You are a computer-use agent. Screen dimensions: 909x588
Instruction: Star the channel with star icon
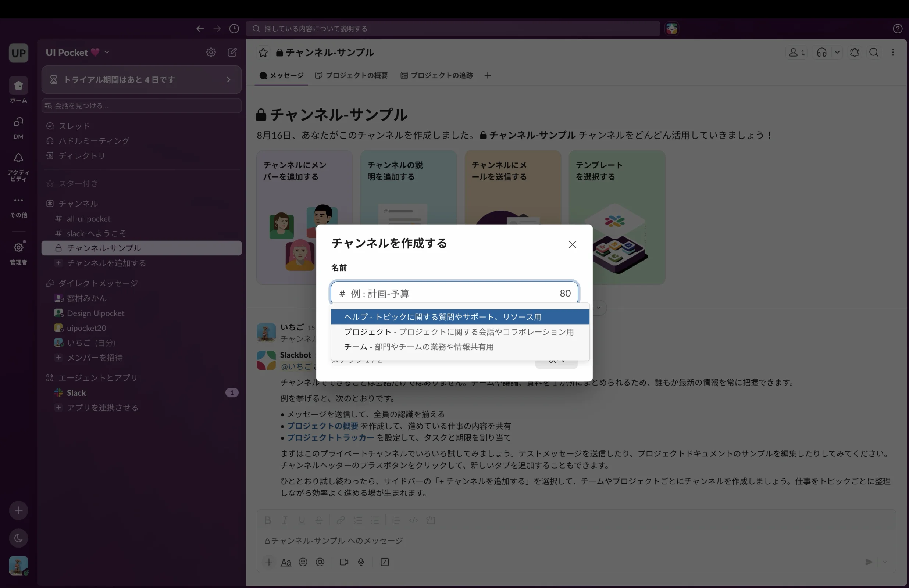click(x=263, y=52)
